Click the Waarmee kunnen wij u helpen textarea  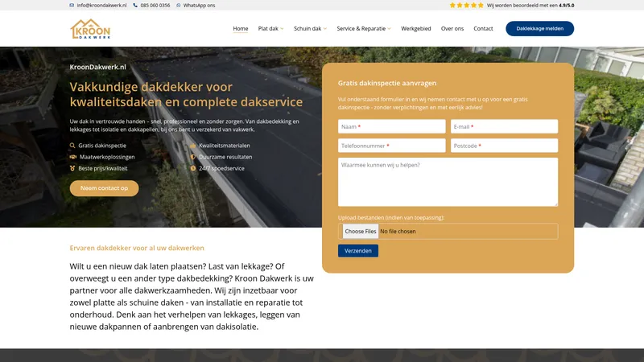448,182
